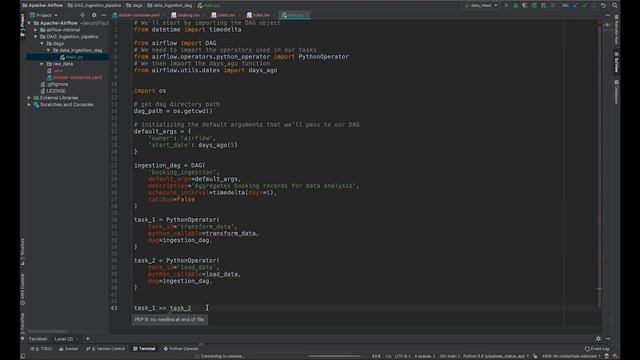Viewport: 640px width, 360px height.
Task: Switch to the hotel.csv editor tab
Action: tap(259, 15)
